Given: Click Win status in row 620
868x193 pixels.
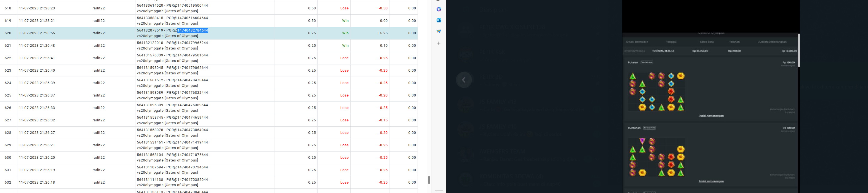Looking at the screenshot, I should (345, 33).
